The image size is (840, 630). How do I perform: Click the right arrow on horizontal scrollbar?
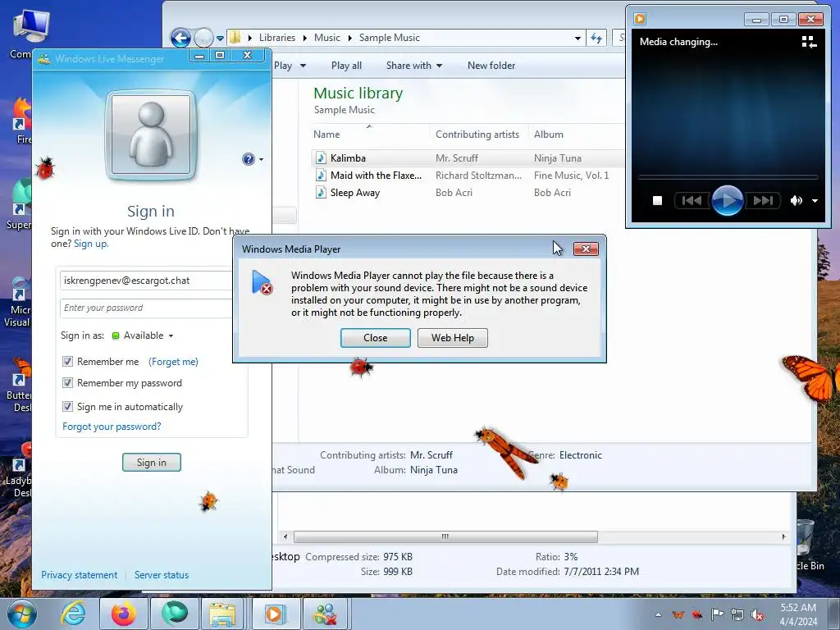pos(783,536)
